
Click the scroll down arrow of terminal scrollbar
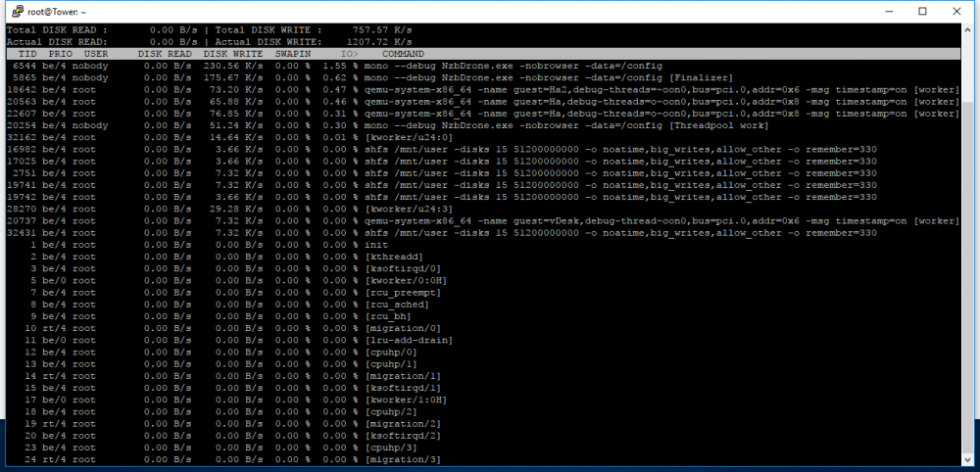coord(967,459)
